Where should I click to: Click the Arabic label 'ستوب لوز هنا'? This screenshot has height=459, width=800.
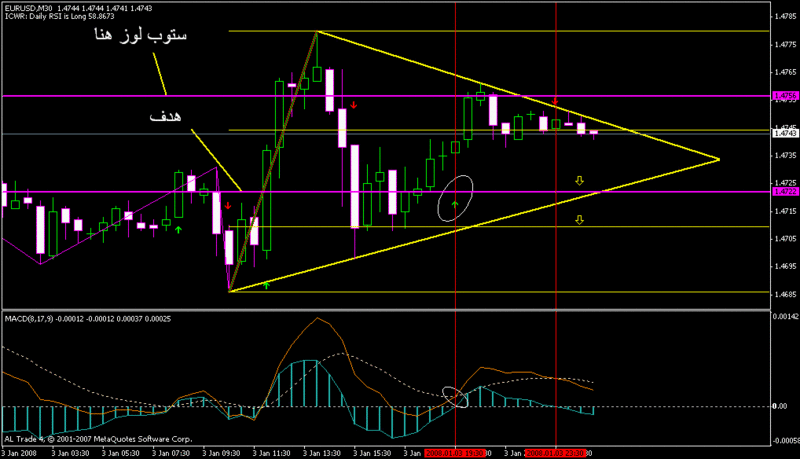[140, 35]
